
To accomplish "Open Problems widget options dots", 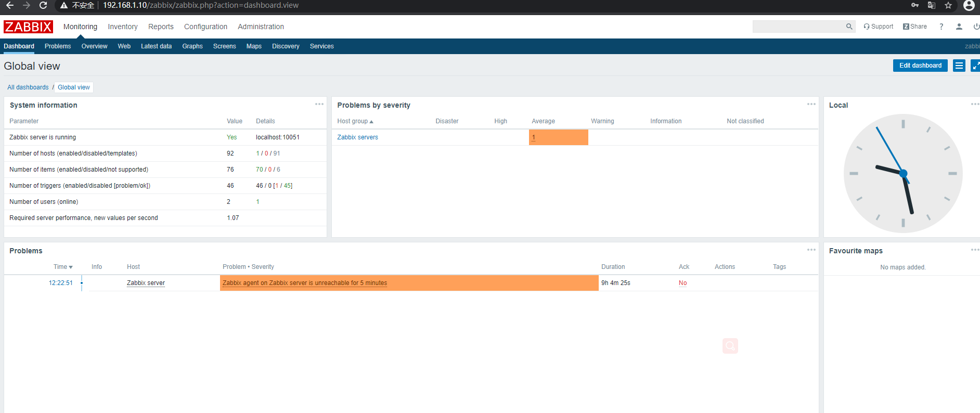I will tap(811, 250).
